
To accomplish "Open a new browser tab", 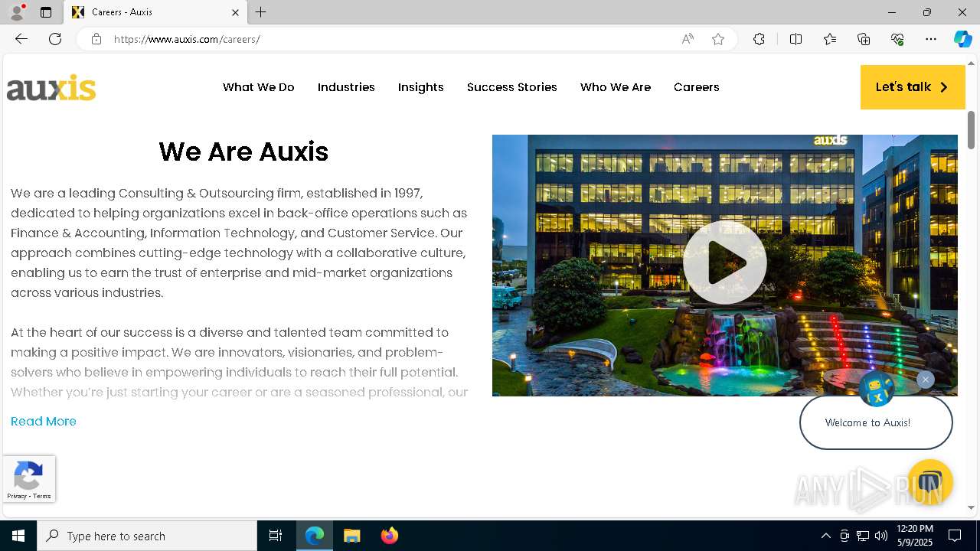I will 260,12.
